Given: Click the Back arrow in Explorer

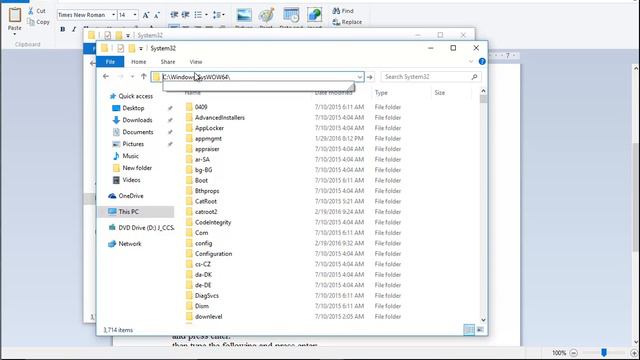Looking at the screenshot, I should click(106, 76).
